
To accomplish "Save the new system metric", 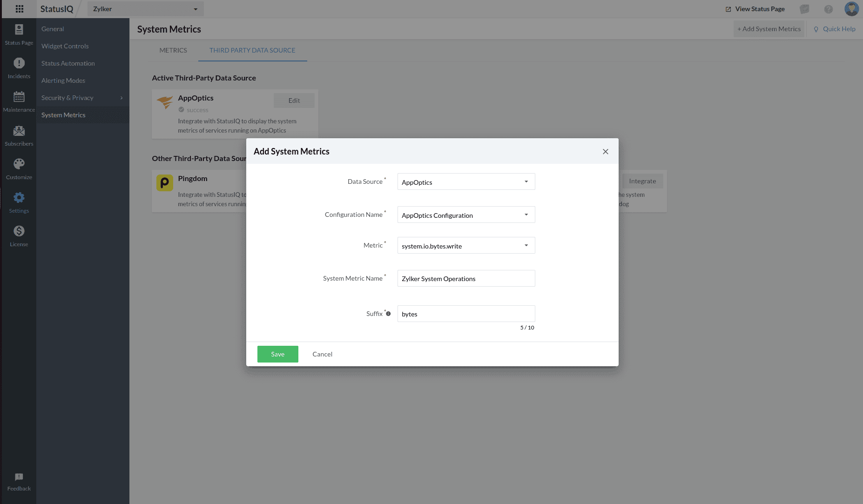I will 277,354.
